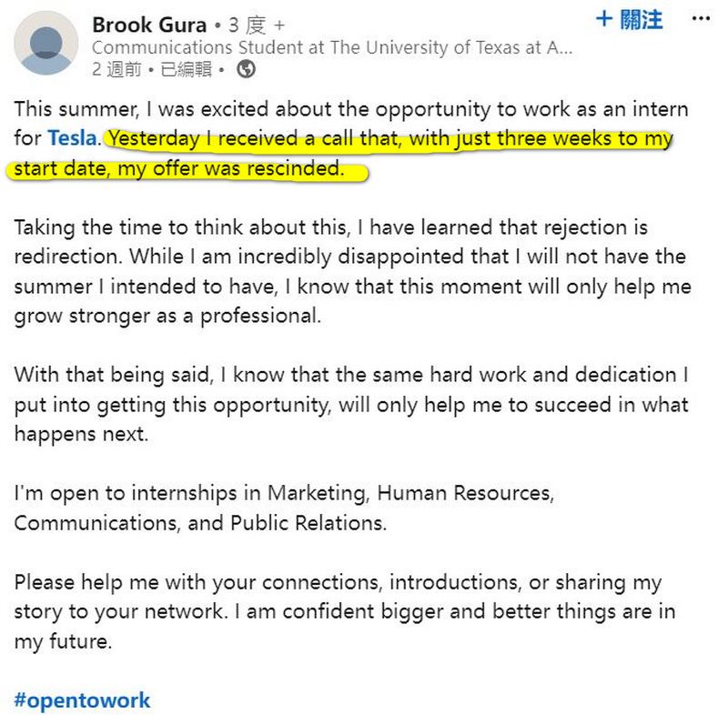The height and width of the screenshot is (715, 728).
Task: Open the three-dot more options menu
Action: tap(701, 19)
